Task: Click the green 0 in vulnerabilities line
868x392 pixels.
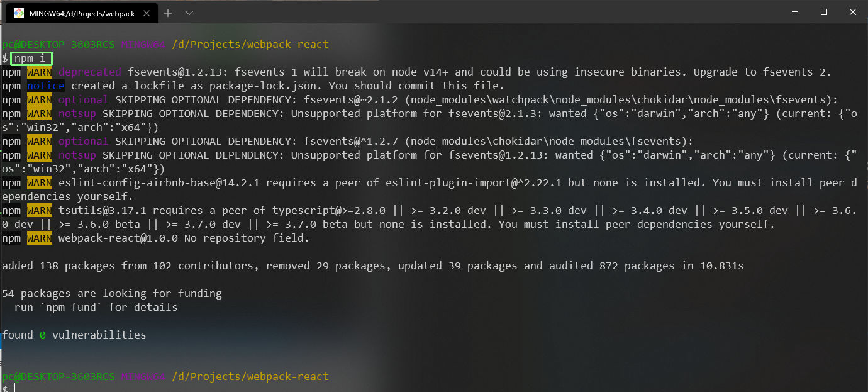Action: (x=43, y=335)
